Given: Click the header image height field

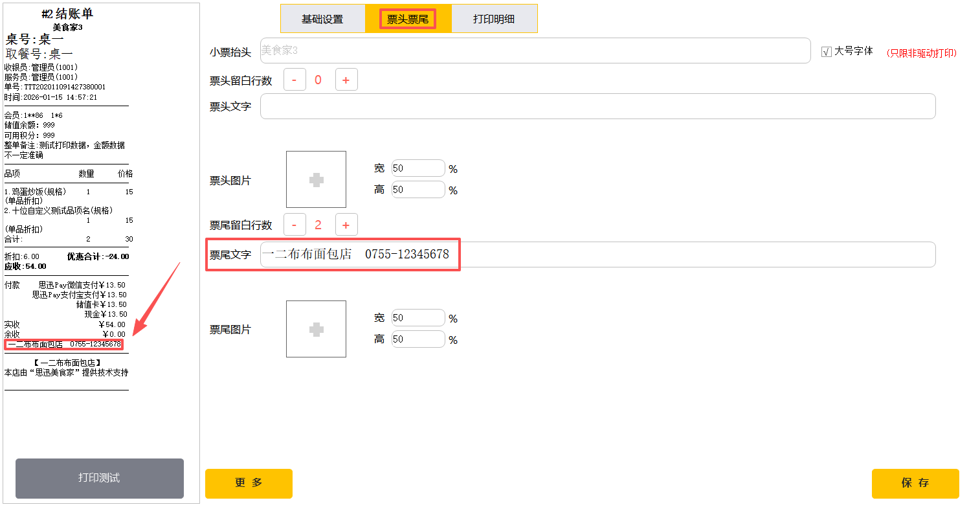Looking at the screenshot, I should (x=418, y=190).
